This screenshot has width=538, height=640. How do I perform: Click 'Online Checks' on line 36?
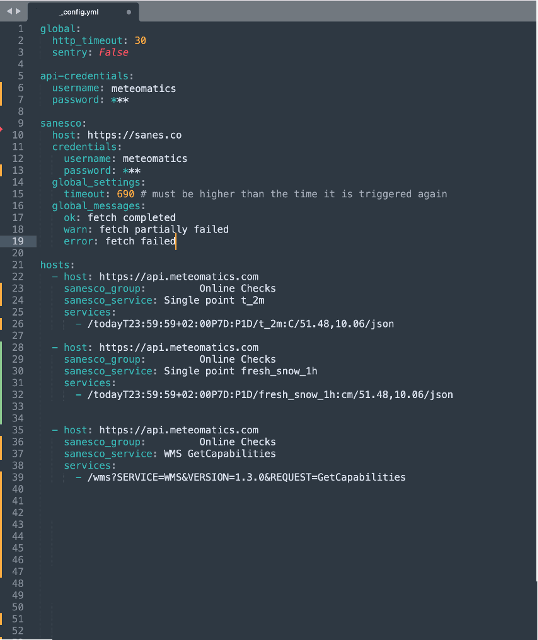[x=238, y=442]
